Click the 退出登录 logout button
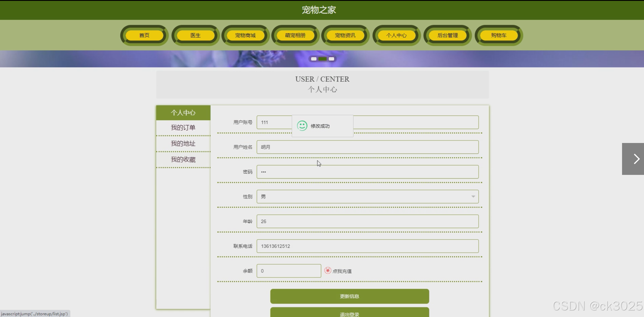 pos(350,313)
